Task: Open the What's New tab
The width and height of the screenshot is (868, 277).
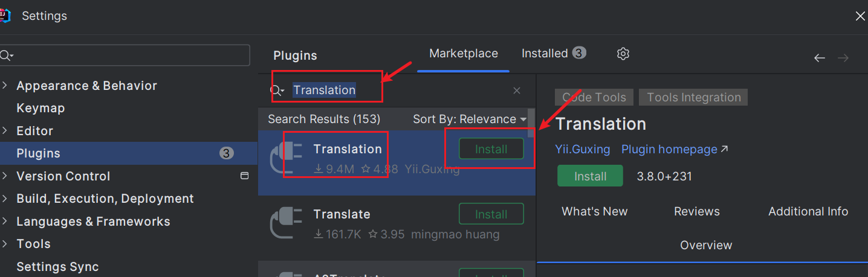Action: click(595, 212)
